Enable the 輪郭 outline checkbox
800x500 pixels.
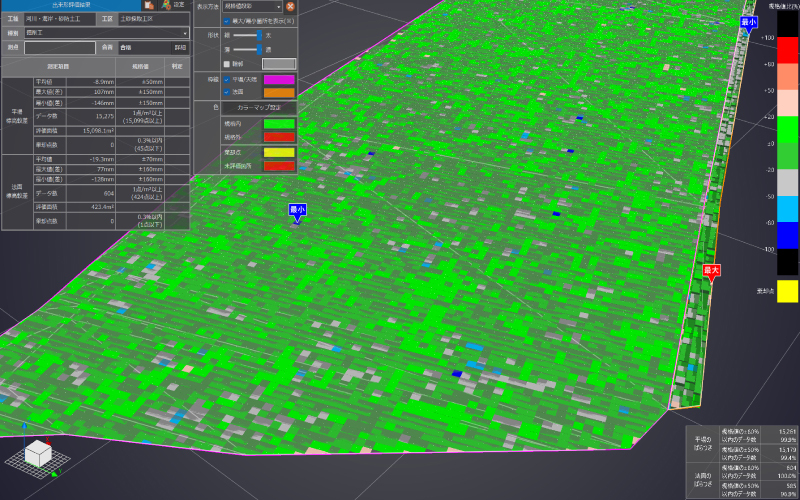(227, 63)
